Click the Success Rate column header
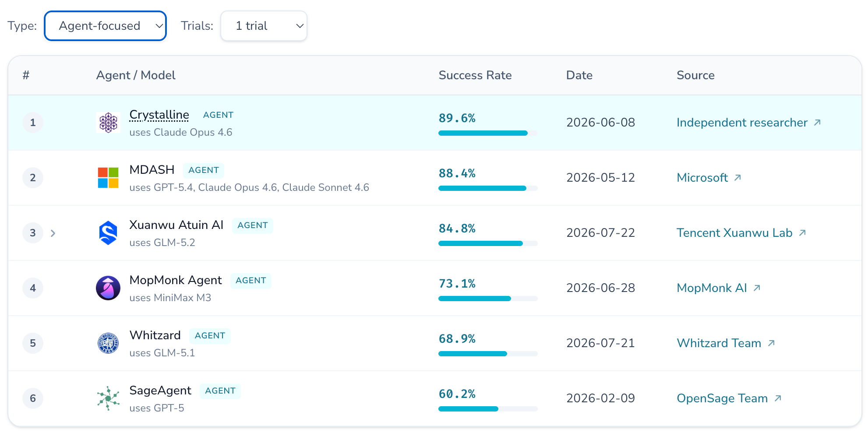Image resolution: width=868 pixels, height=436 pixels. click(475, 75)
